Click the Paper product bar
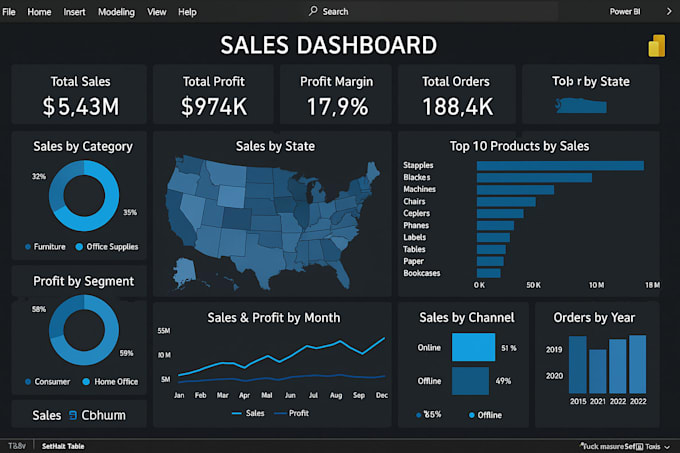The image size is (680, 453). [490, 261]
